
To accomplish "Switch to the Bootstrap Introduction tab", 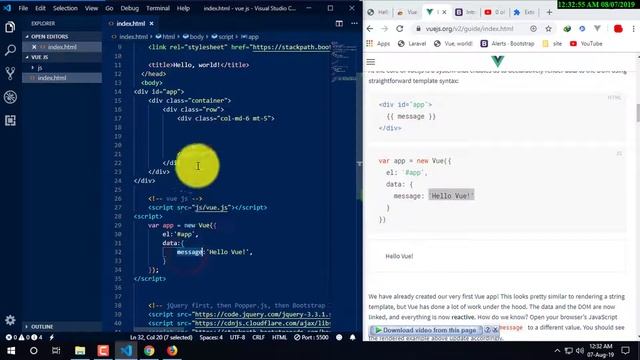I will tap(466, 12).
